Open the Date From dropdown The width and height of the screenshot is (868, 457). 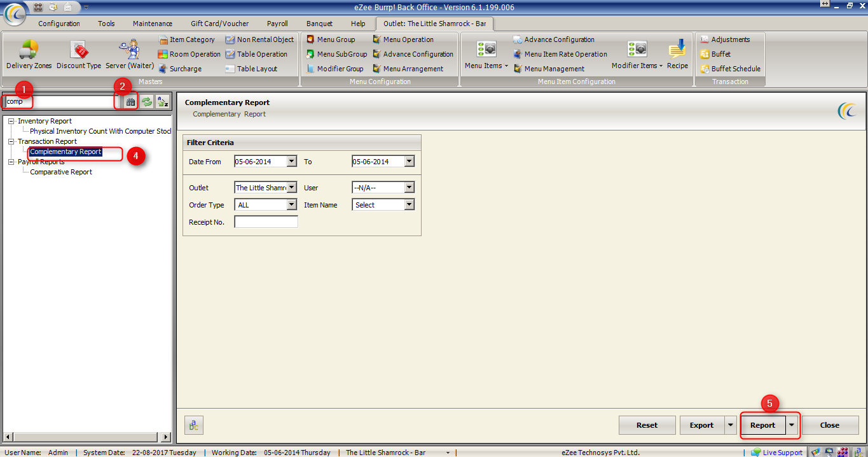[292, 162]
